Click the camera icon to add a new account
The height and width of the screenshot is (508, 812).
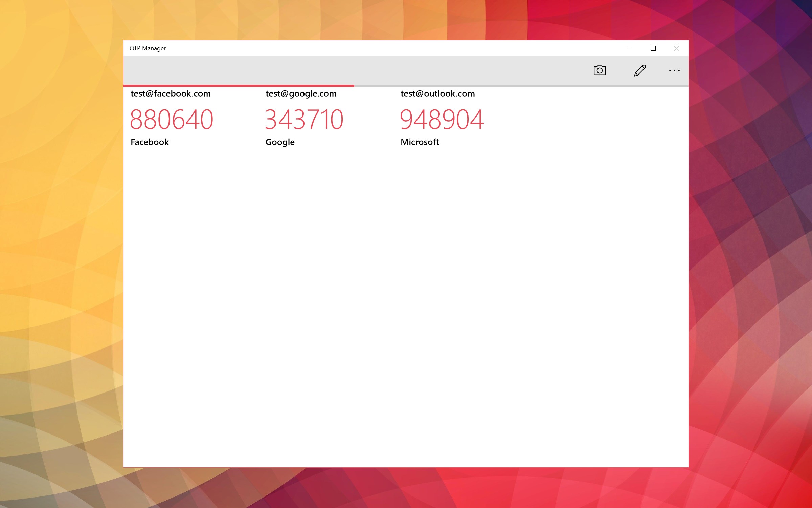pos(599,70)
